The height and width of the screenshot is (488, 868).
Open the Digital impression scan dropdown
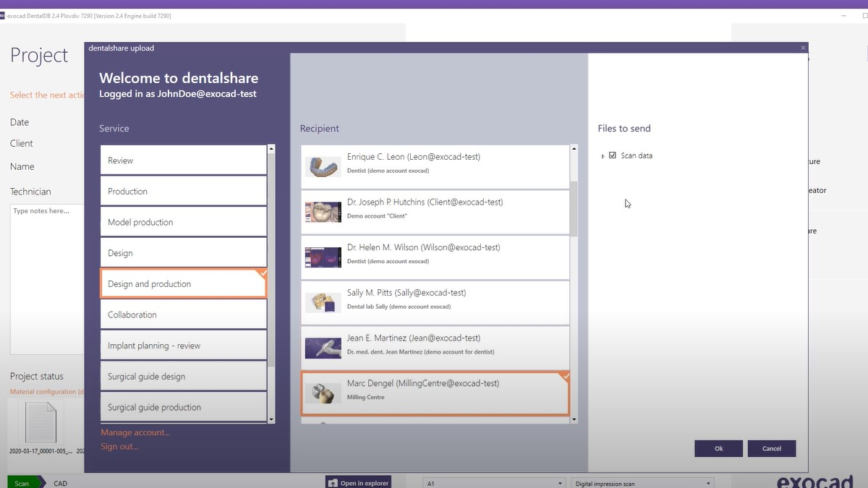[642, 483]
